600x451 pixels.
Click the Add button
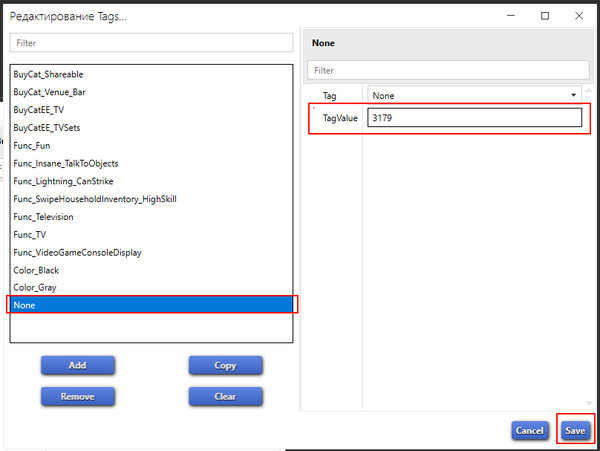click(77, 365)
